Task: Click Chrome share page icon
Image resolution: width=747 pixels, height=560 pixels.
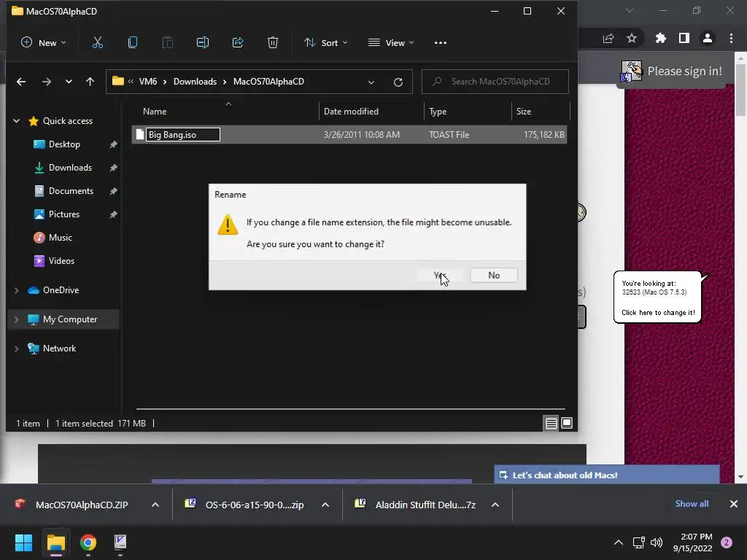Action: click(x=608, y=38)
